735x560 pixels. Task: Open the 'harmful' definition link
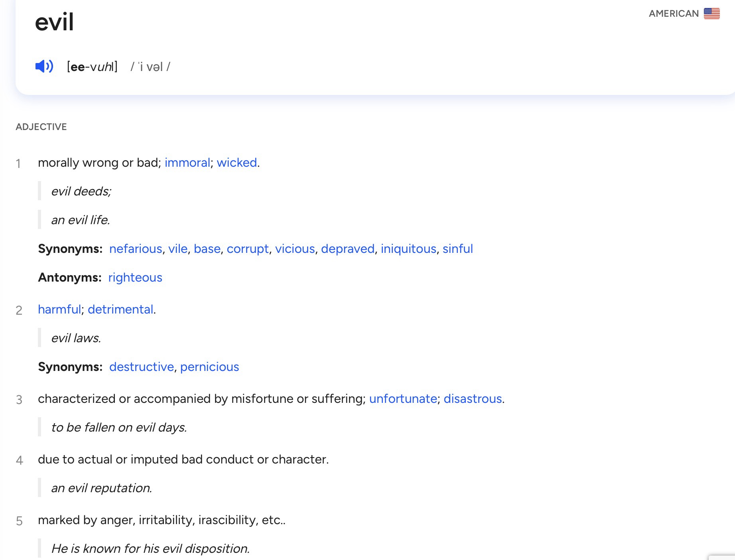59,310
